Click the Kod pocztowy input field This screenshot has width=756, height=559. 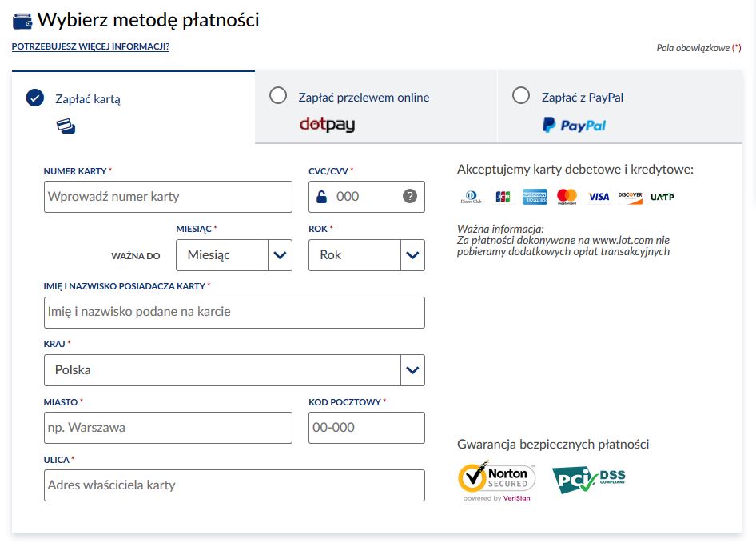pos(367,428)
